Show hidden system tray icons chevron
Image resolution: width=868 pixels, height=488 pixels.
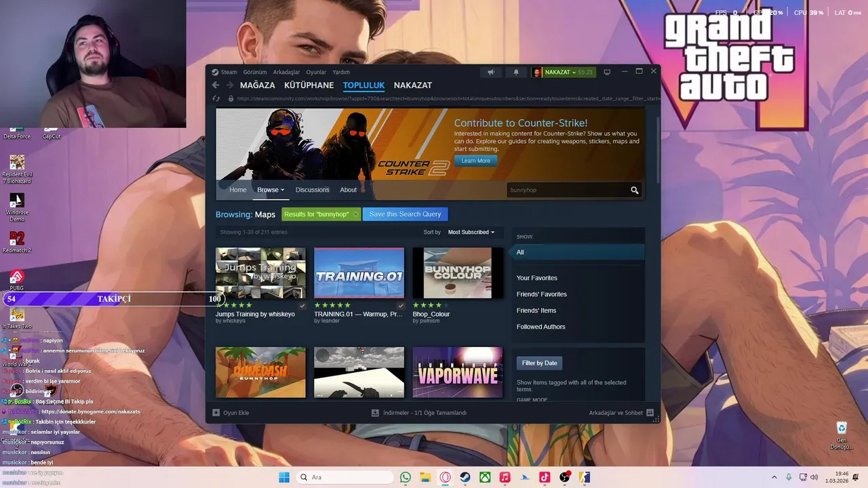(774, 477)
